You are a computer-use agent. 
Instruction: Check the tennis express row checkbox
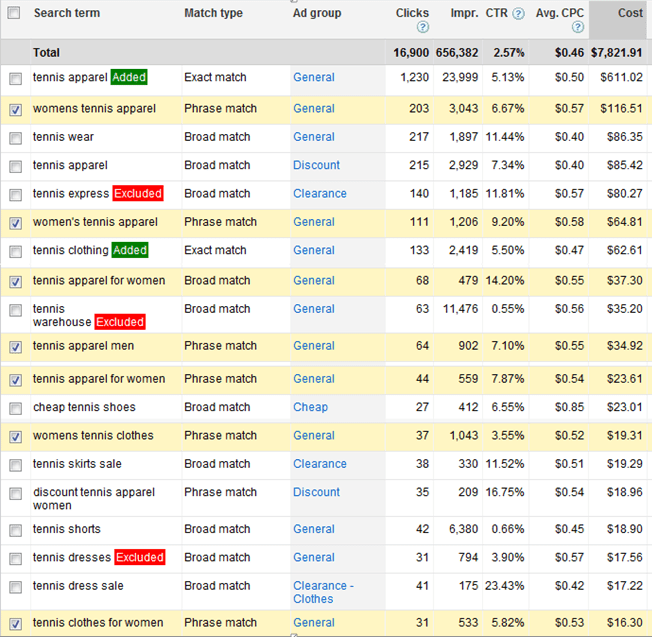pyautogui.click(x=15, y=195)
